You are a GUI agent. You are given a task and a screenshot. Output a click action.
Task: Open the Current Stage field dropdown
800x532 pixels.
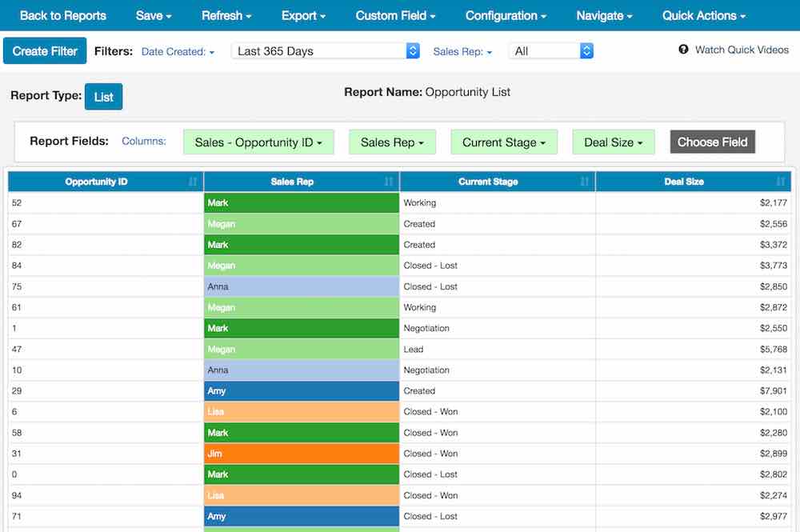click(x=504, y=142)
